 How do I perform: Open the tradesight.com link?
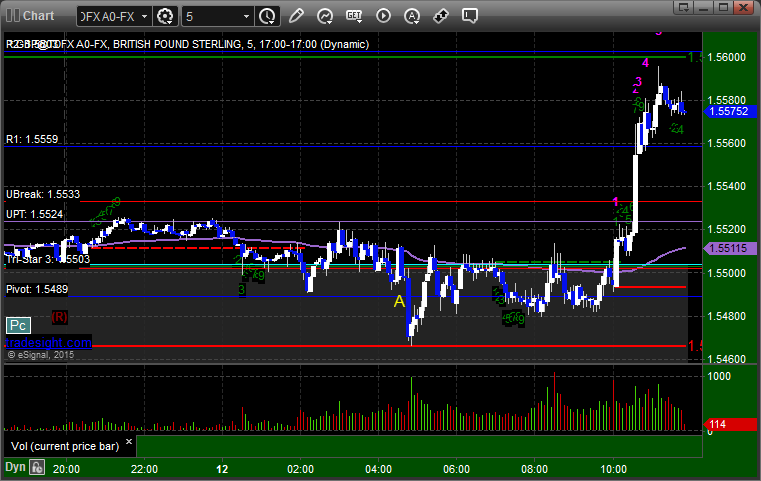coord(48,343)
